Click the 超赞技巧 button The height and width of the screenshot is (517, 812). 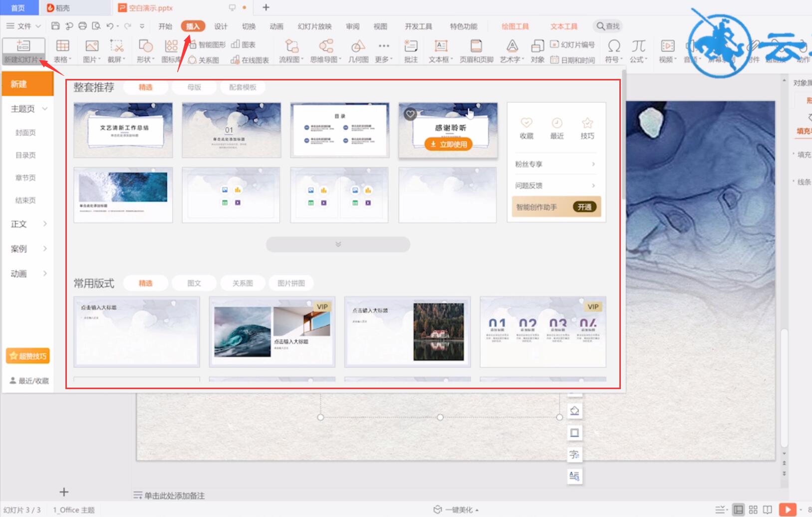tap(28, 356)
